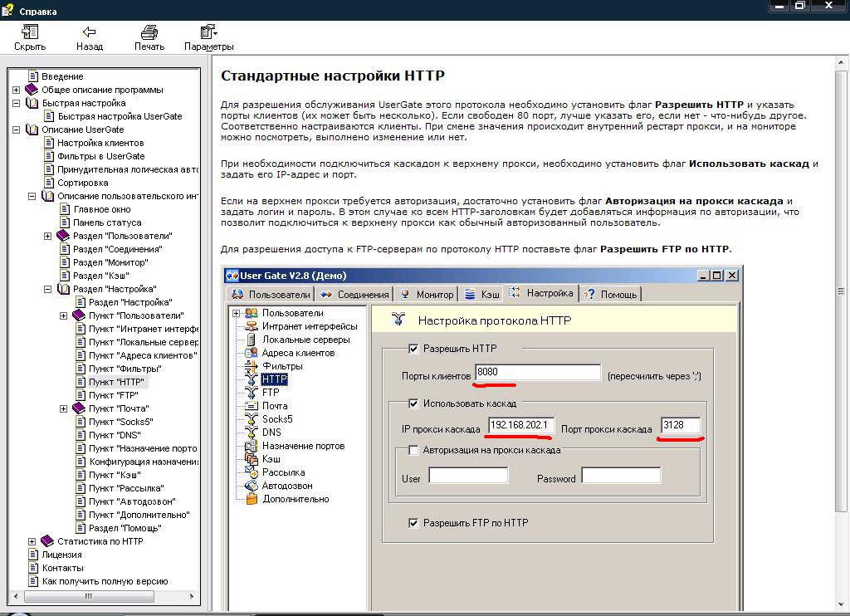Click the Дополнительно icon in settings tree

251,499
